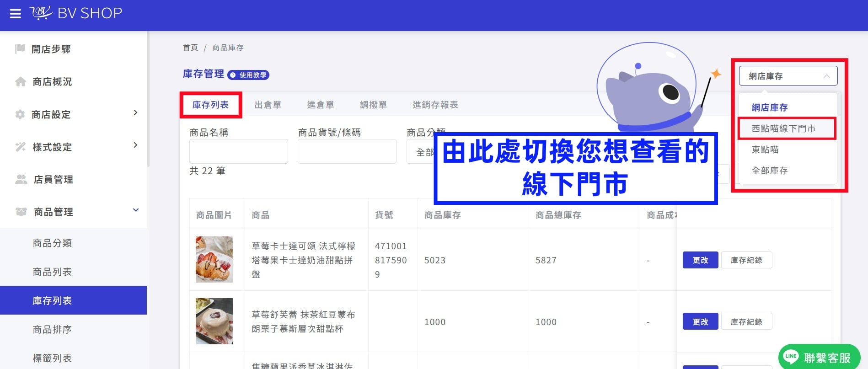
Task: Click the home icon beside 商店概況
Action: click(x=21, y=81)
